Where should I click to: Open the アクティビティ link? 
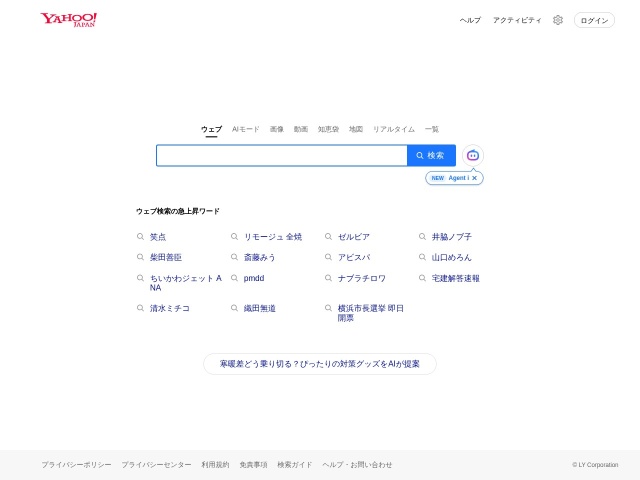pos(517,20)
